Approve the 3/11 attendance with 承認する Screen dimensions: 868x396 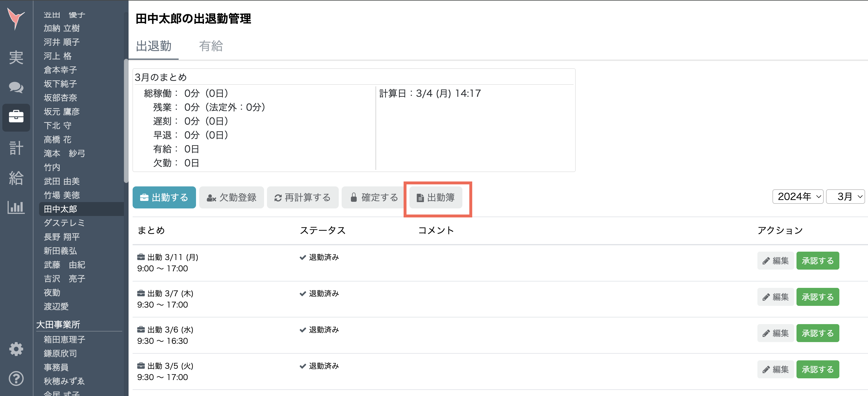click(x=817, y=260)
